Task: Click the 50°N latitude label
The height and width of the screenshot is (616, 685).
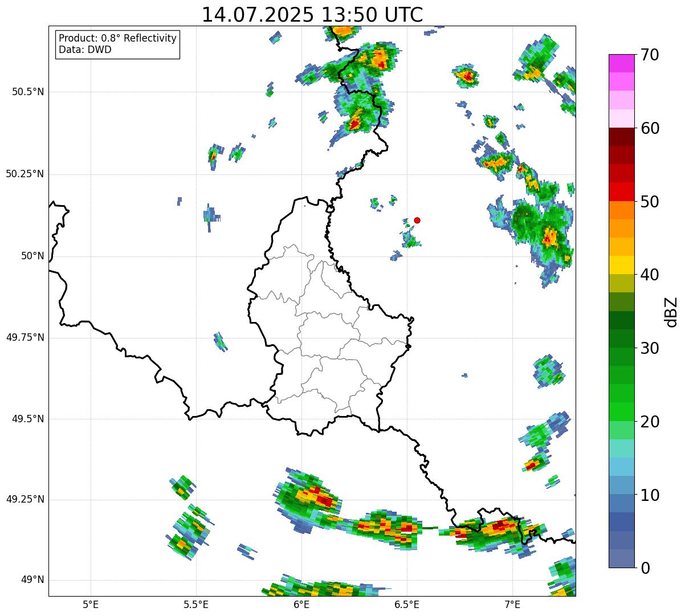Action: coord(33,256)
